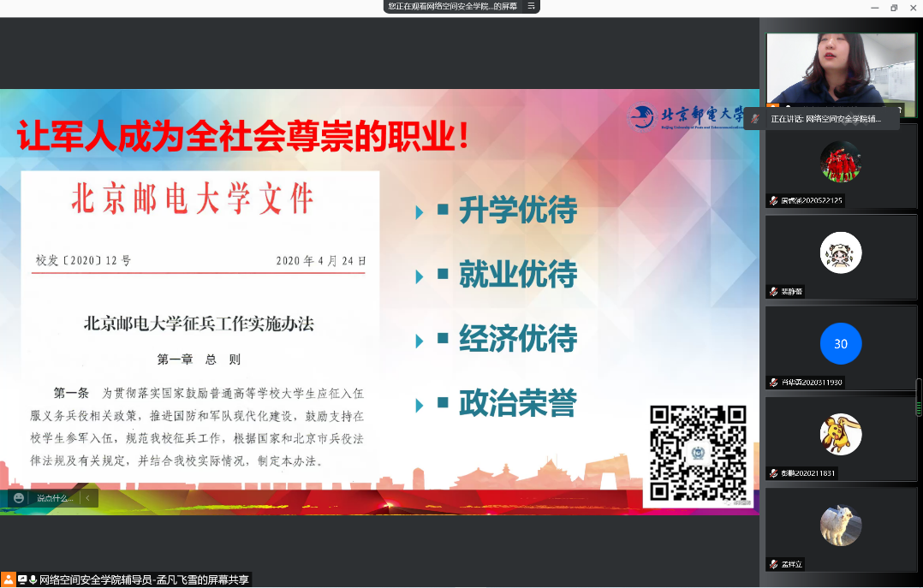Image resolution: width=923 pixels, height=588 pixels.
Task: Click the participant name ending in 2020522125
Action: (812, 201)
